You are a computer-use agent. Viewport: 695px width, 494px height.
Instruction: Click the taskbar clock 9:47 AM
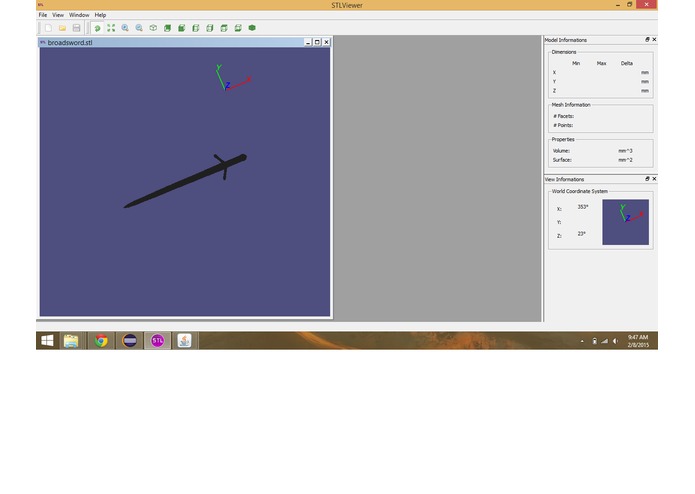(638, 337)
